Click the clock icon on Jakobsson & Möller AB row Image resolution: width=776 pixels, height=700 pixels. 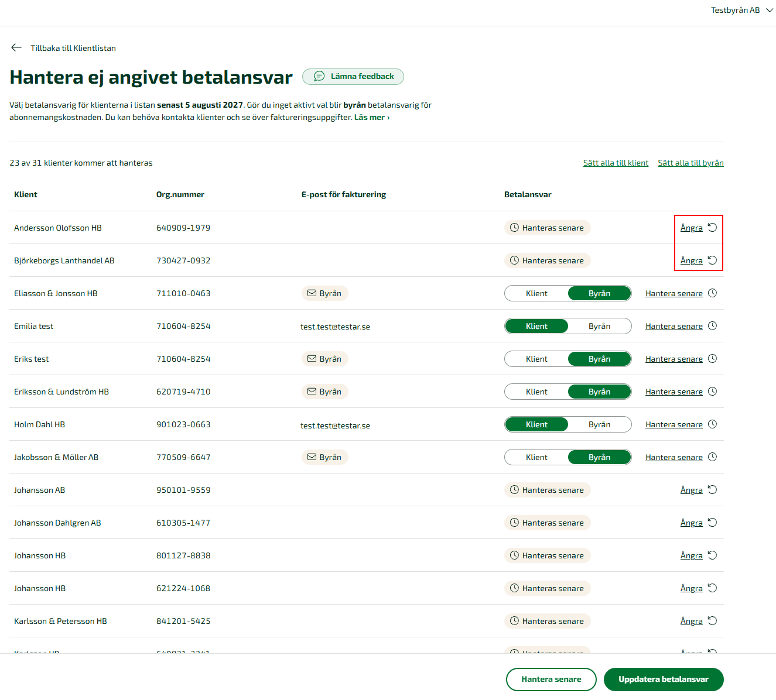click(712, 457)
